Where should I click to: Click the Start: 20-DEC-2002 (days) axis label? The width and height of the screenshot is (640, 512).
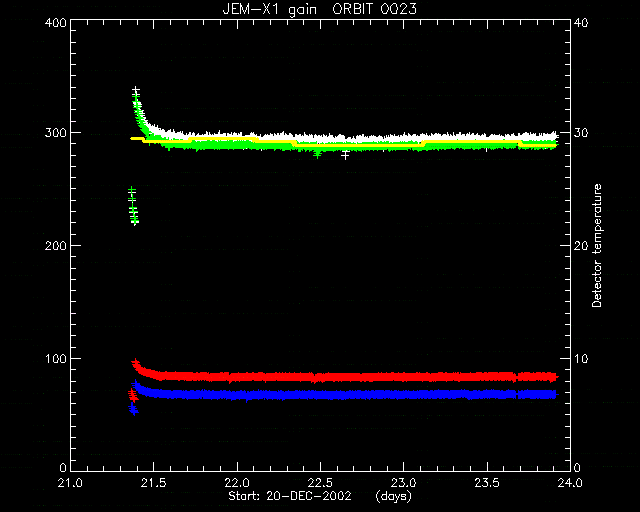pos(320,496)
